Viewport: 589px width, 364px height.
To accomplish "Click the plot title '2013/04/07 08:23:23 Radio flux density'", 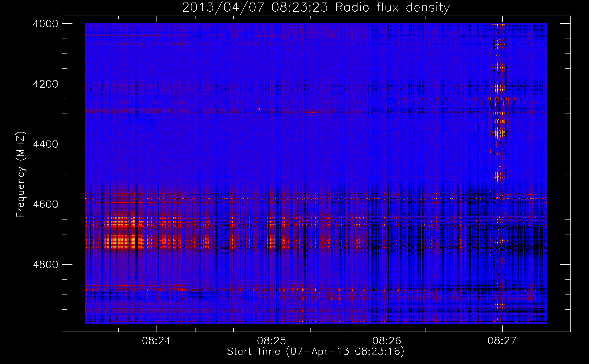I will pos(316,7).
